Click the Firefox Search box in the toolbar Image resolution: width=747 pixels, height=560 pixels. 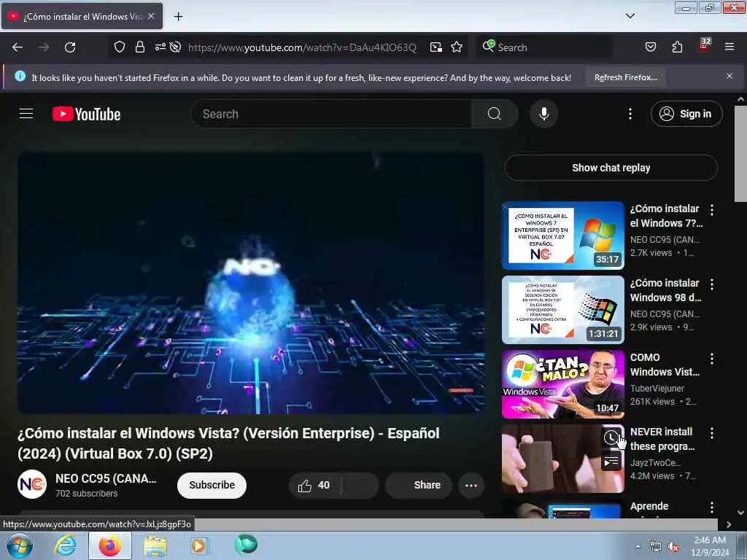543,47
